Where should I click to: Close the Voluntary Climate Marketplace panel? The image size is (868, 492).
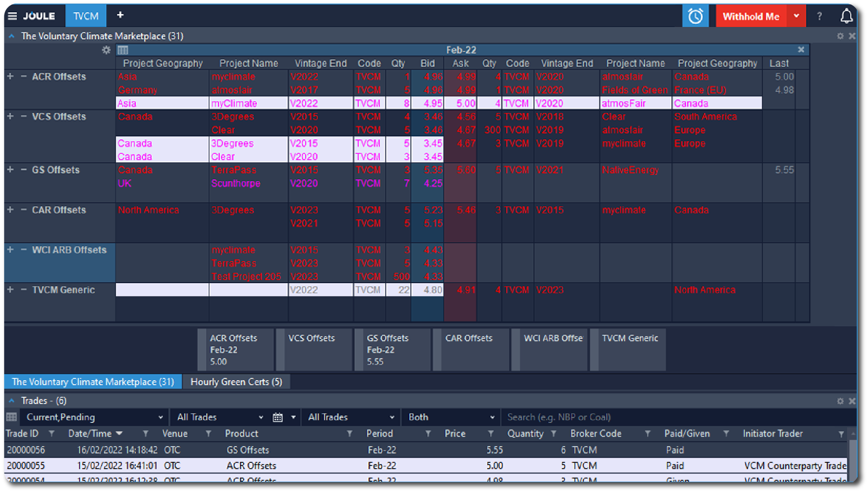coord(852,36)
